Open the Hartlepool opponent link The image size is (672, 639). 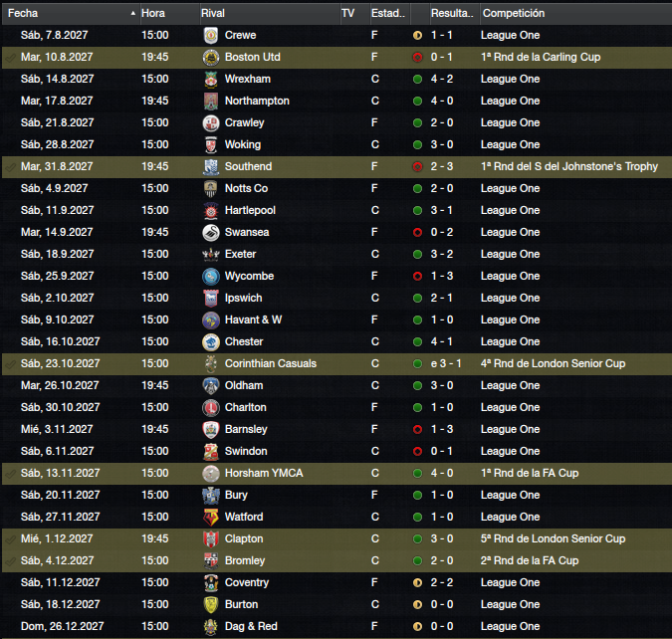(250, 210)
